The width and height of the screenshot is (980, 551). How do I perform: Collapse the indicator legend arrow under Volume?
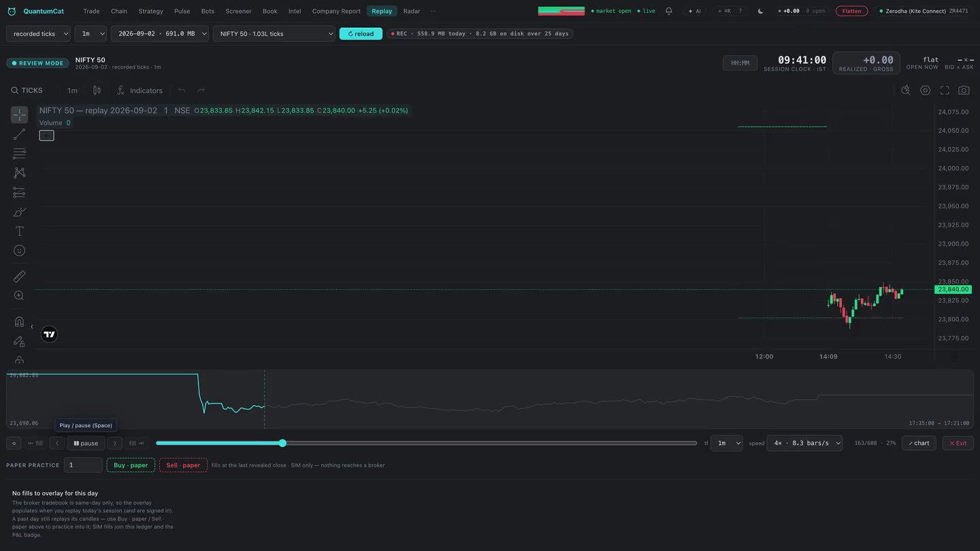tap(46, 135)
